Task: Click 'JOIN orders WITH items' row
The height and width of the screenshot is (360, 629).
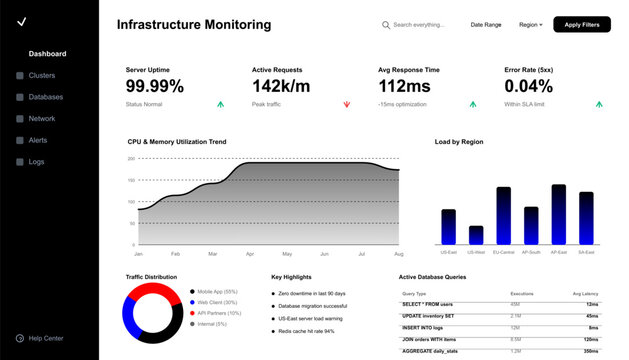Action: [500, 340]
